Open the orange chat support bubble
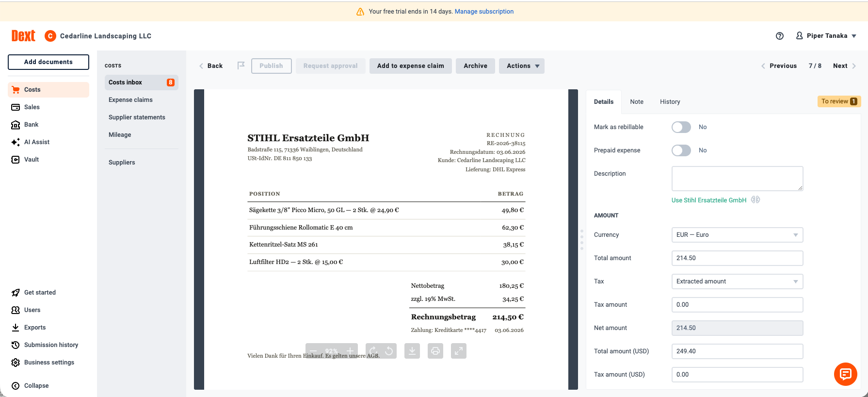This screenshot has height=397, width=868. (846, 374)
